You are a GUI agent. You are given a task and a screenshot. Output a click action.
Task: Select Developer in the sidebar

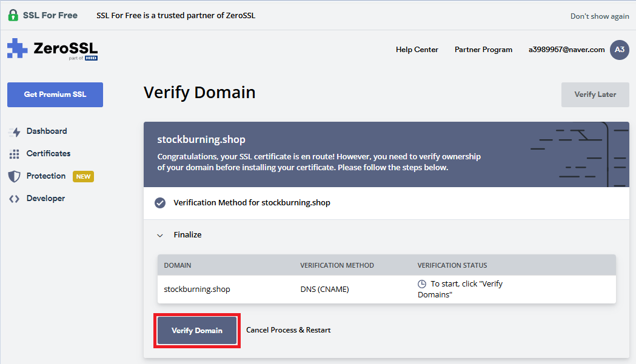[x=45, y=198]
